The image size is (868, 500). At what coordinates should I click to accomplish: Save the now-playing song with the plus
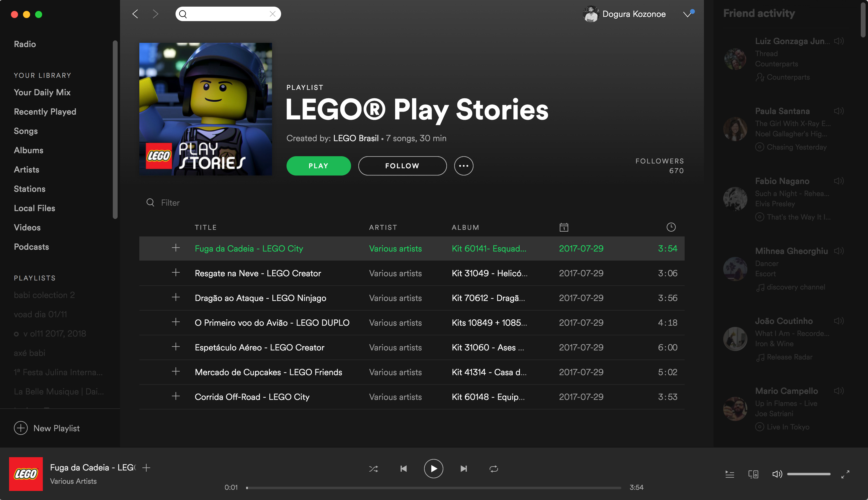146,467
